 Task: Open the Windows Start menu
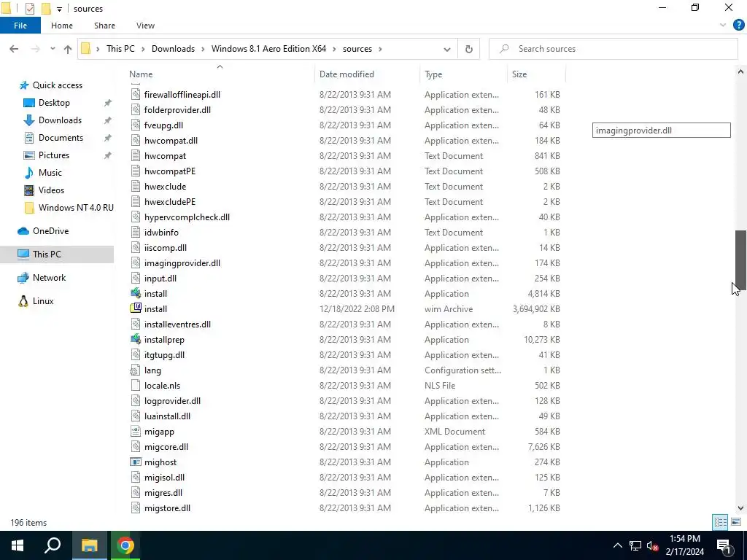18,545
